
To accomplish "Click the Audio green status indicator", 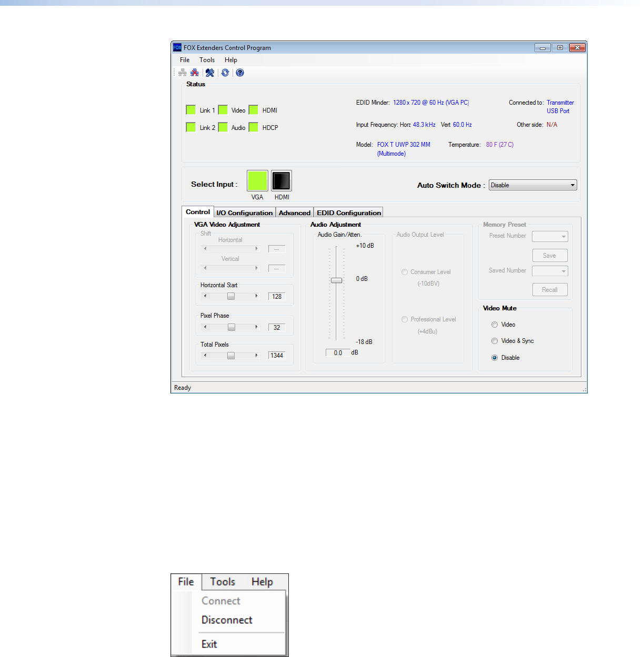I will pyautogui.click(x=223, y=127).
